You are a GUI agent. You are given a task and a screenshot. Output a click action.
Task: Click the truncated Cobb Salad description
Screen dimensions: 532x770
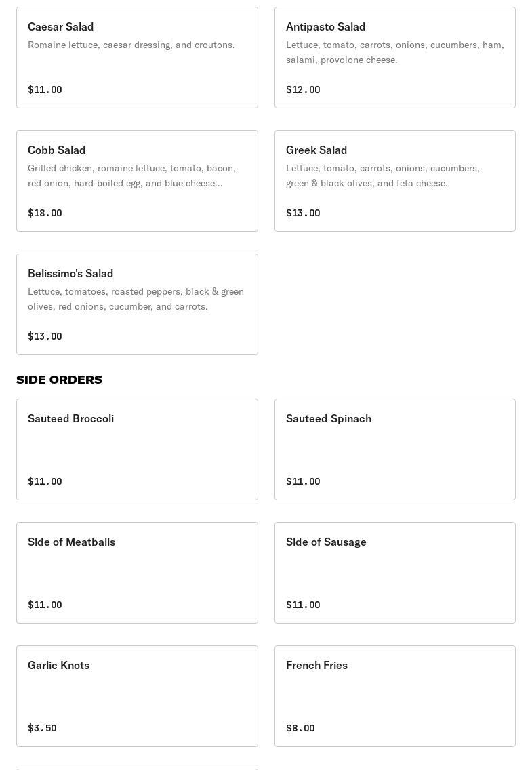pos(131,176)
